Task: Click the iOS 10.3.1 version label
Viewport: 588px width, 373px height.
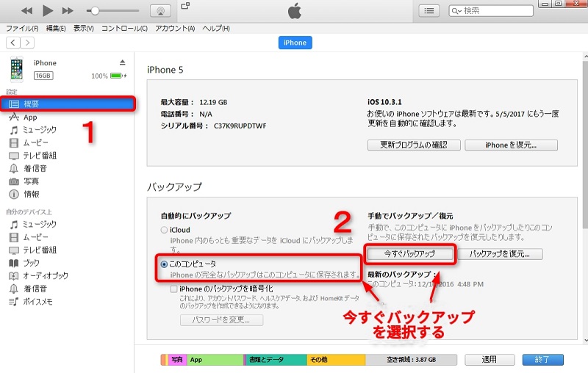Action: [x=384, y=102]
